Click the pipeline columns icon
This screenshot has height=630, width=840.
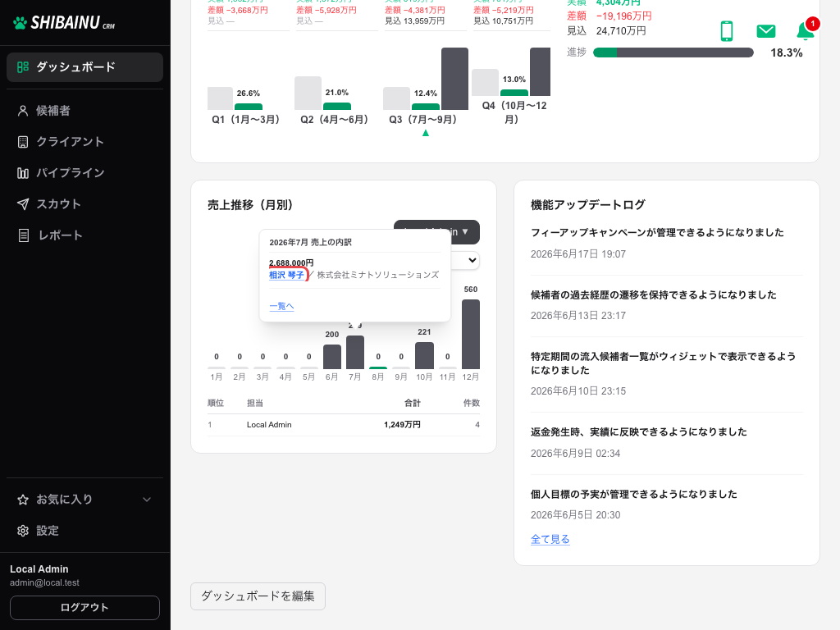pyautogui.click(x=22, y=173)
